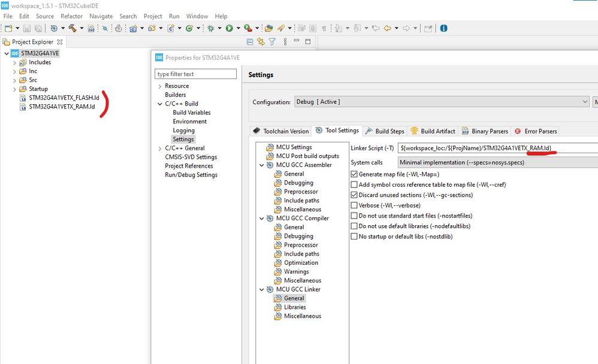Click the Forward arrow navigation icon
This screenshot has height=364, width=598.
pos(406,28)
